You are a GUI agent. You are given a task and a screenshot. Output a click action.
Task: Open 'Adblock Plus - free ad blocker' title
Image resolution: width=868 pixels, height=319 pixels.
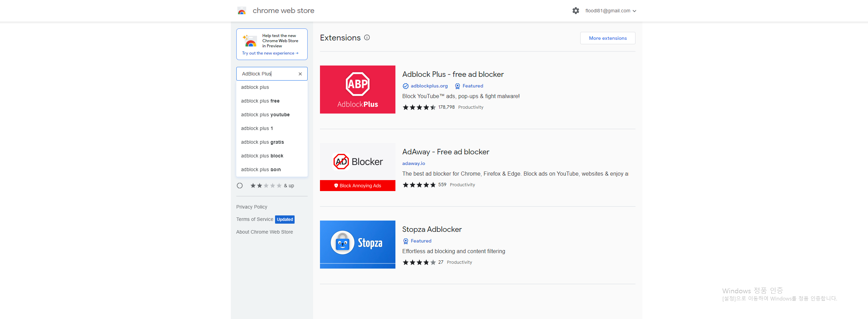tap(453, 74)
